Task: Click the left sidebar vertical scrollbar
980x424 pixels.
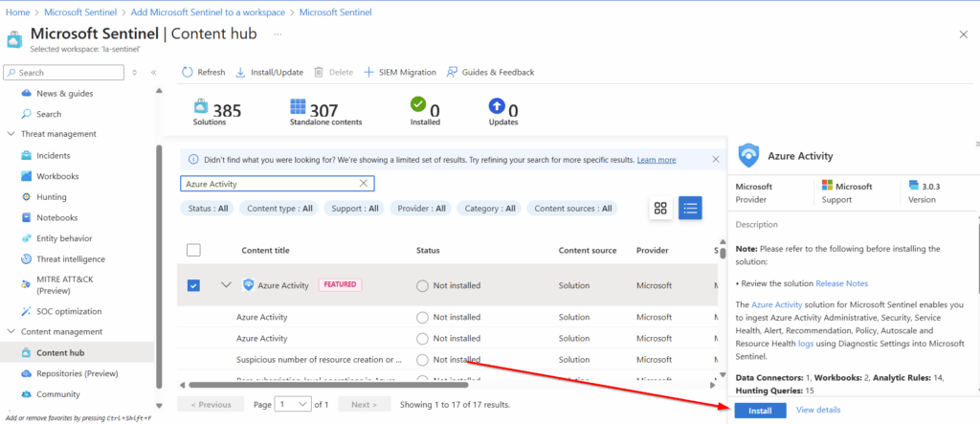Action: [x=160, y=266]
